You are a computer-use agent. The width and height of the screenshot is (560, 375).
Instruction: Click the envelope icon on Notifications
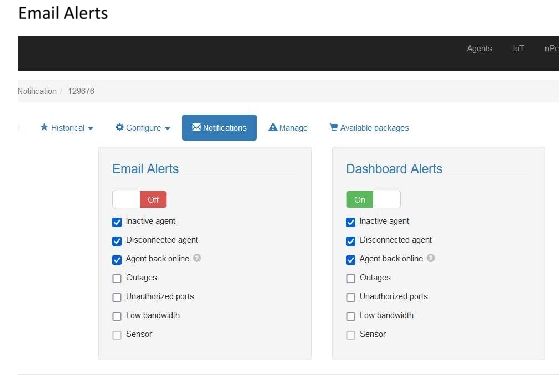click(x=196, y=127)
